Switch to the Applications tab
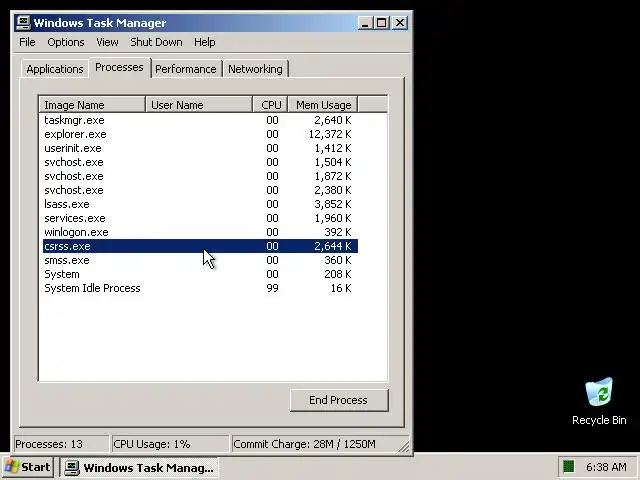 tap(55, 69)
